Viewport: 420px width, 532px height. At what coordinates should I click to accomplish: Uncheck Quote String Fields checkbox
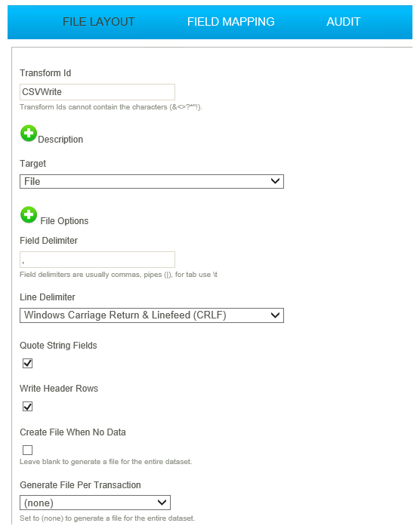click(x=27, y=364)
